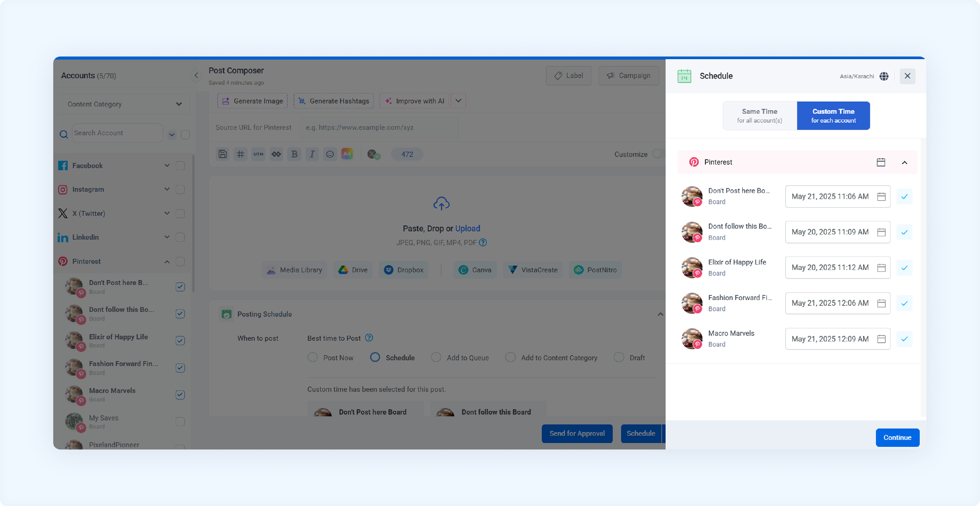Image resolution: width=980 pixels, height=506 pixels.
Task: Close the Schedule panel
Action: click(x=907, y=76)
